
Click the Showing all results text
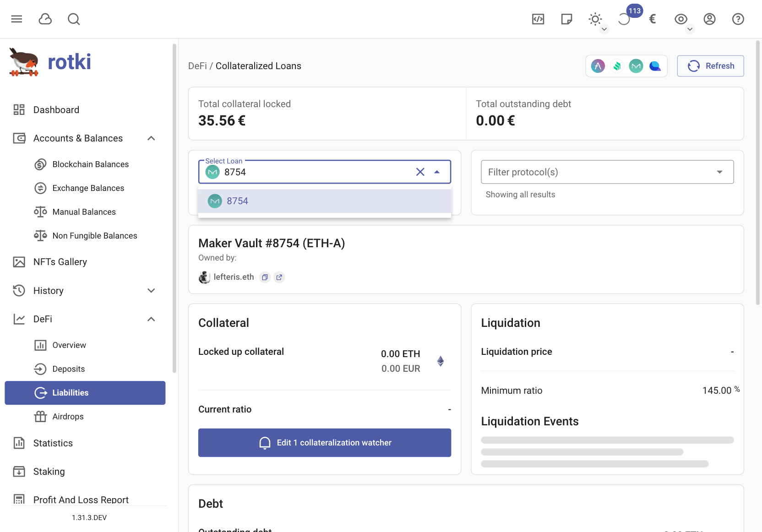click(521, 195)
